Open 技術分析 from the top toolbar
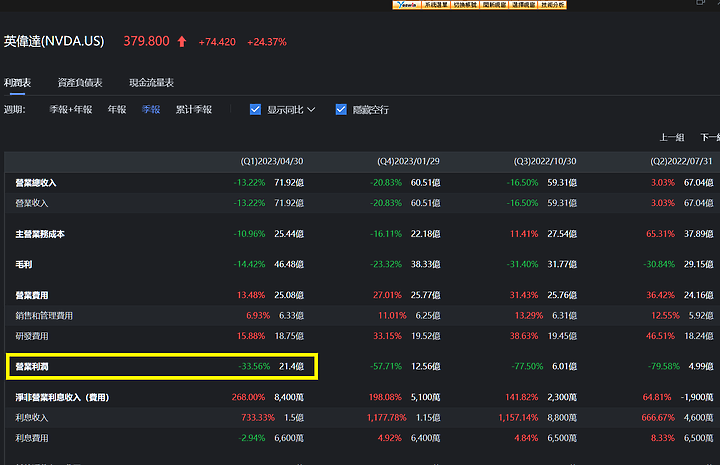 click(x=553, y=5)
